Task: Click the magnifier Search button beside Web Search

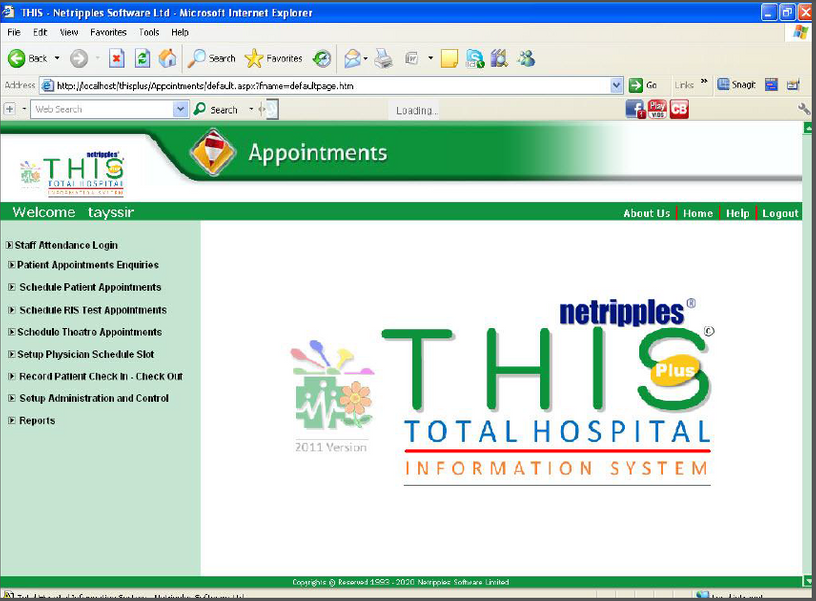Action: click(x=215, y=110)
